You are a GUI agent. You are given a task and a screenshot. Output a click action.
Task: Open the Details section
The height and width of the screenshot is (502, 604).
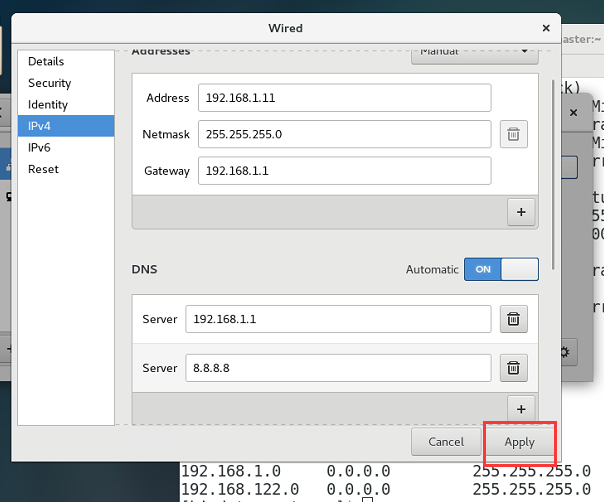(66, 62)
